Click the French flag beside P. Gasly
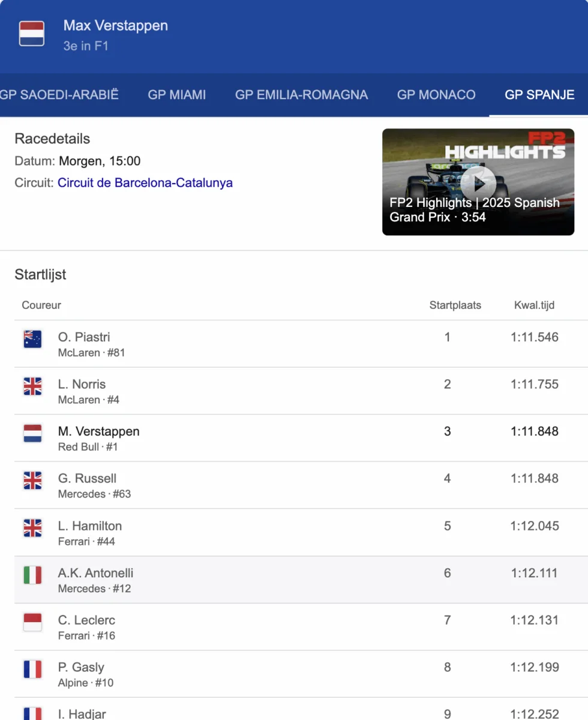The height and width of the screenshot is (720, 588). pyautogui.click(x=32, y=670)
